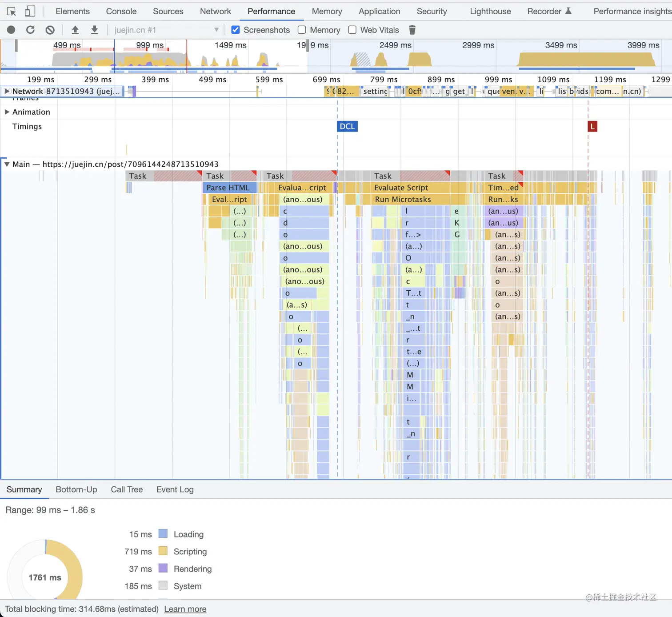Click the Total blocking time text
672x617 pixels.
point(82,609)
